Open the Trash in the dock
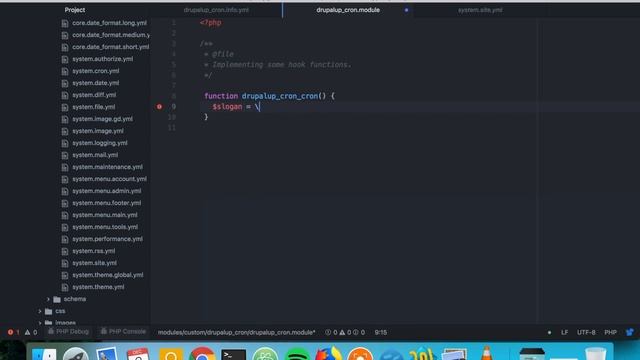 596,353
